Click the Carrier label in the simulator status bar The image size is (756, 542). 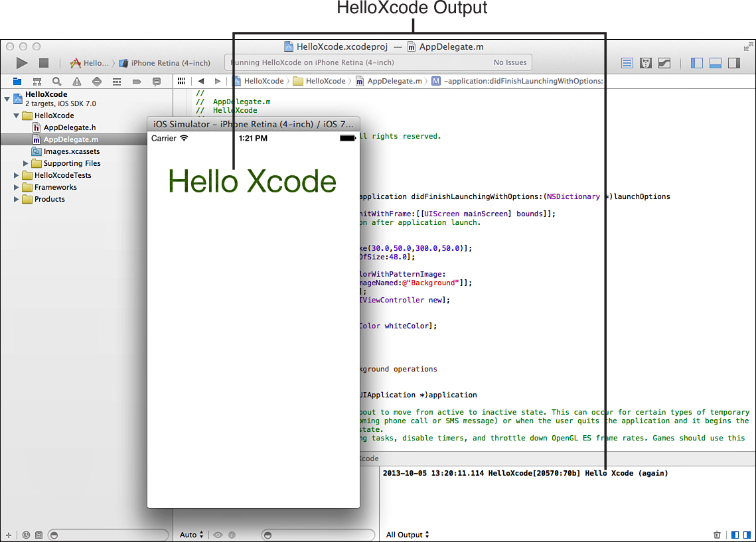[164, 138]
